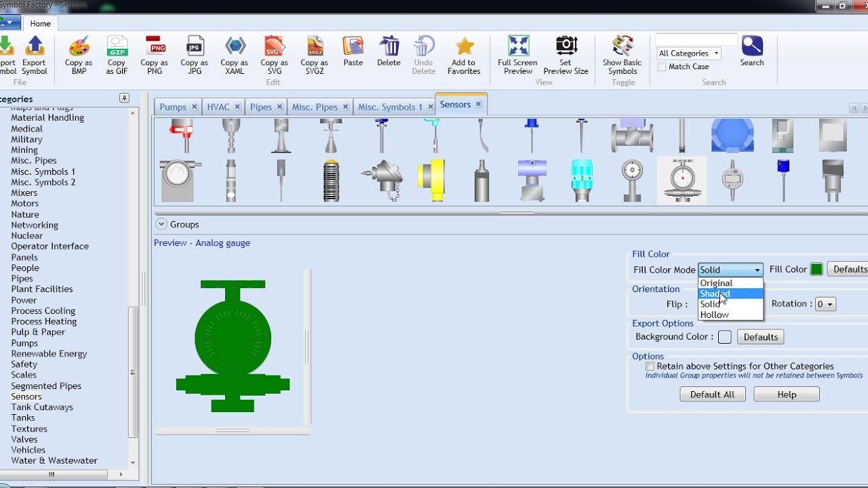Screen dimensions: 868x488
Task: Close the HVAC tab
Action: 237,107
